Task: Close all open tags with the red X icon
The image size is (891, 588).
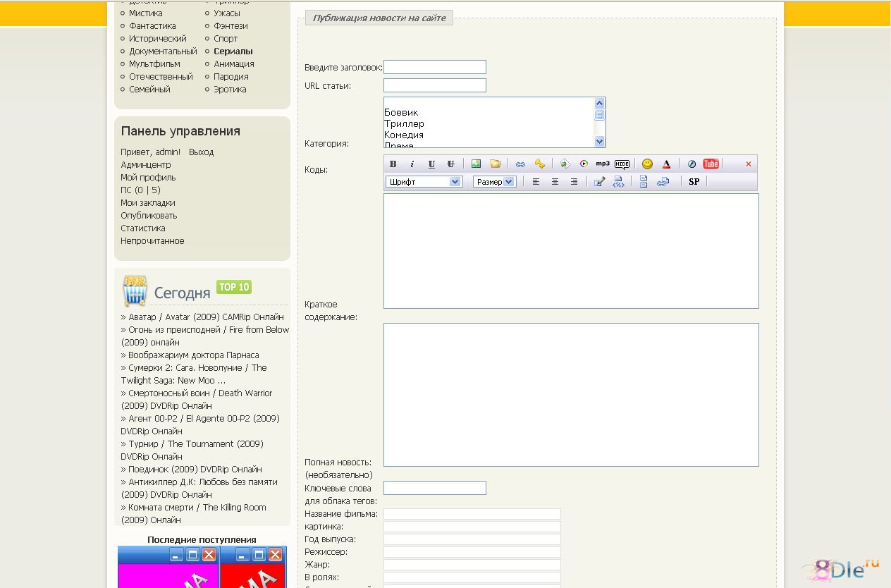Action: pos(749,164)
